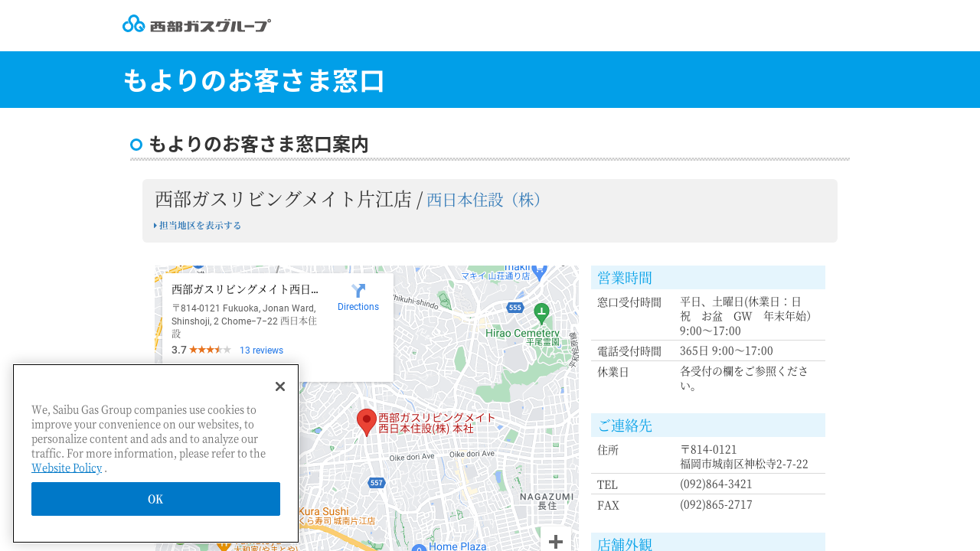
Task: Click the route 557 road badge
Action: coord(376,483)
